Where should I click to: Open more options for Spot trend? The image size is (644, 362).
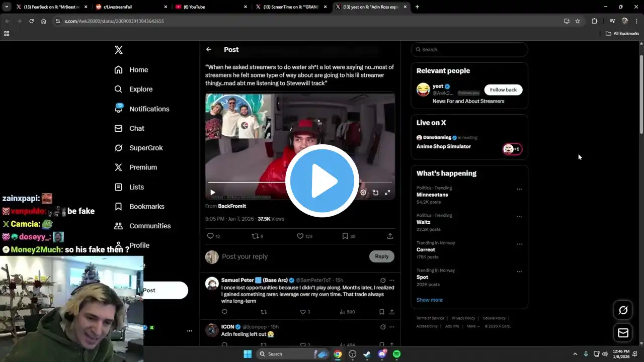click(x=519, y=271)
